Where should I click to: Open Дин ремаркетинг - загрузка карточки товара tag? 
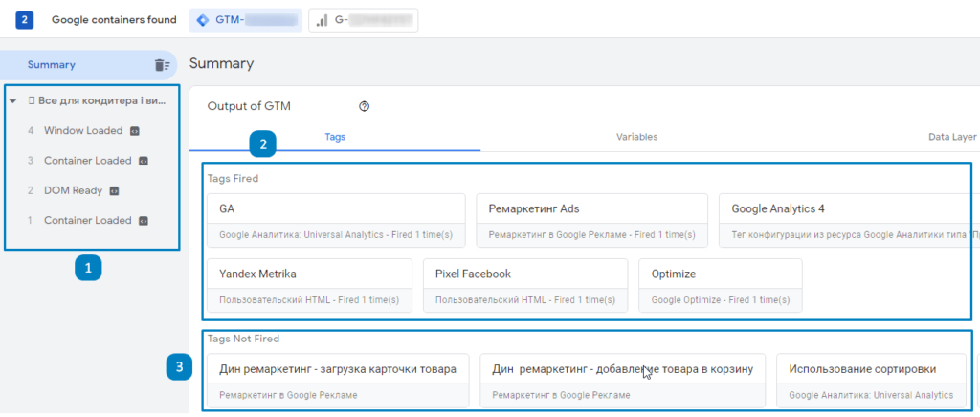(338, 381)
